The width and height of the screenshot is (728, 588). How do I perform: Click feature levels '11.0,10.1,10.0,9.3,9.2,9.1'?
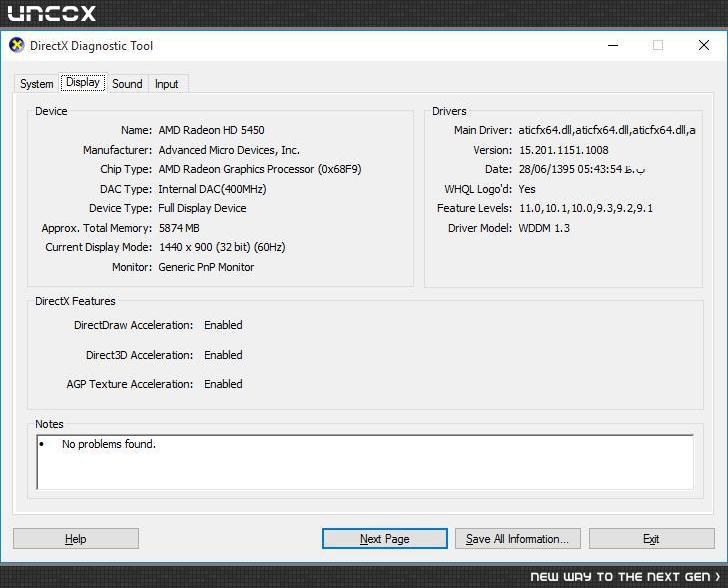[586, 208]
